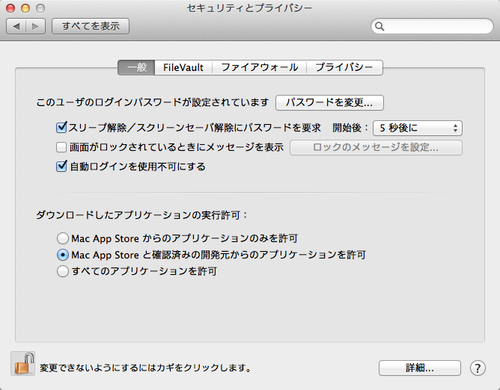Click the すべてを表示 button

[91, 26]
